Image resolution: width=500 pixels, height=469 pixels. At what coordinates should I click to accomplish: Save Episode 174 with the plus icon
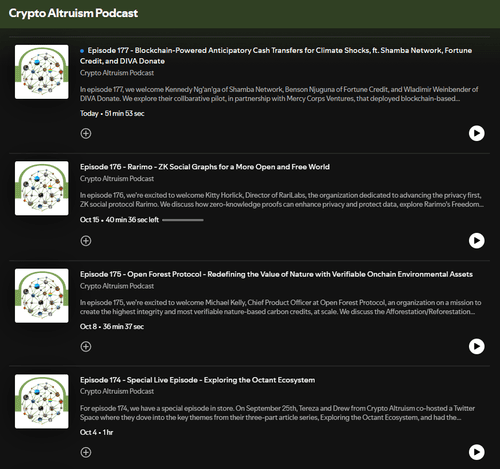pos(86,452)
